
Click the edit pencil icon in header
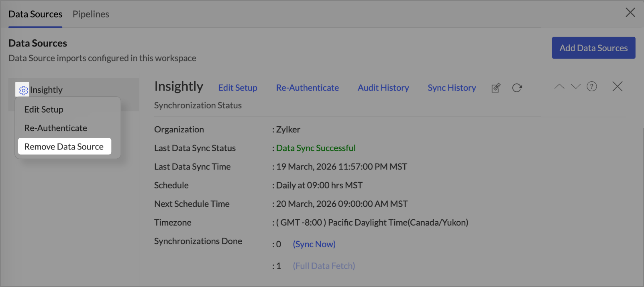(496, 88)
